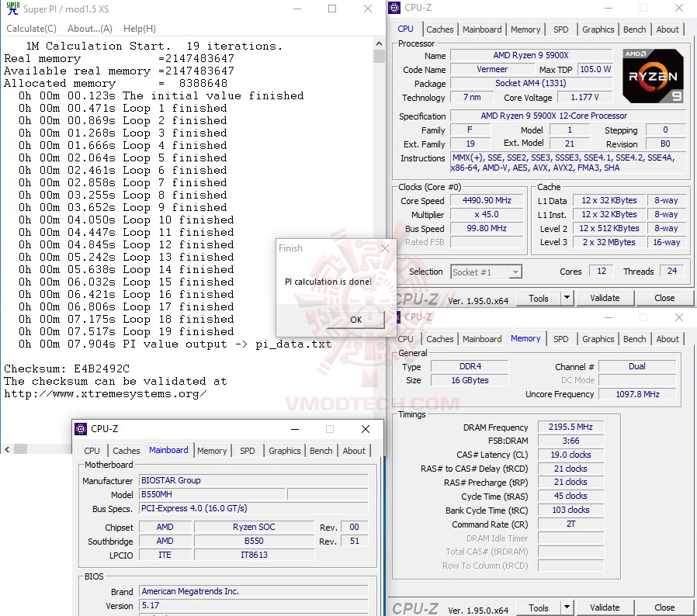
Task: Click the BIOSTAR Group manufacturer field
Action: [x=254, y=480]
